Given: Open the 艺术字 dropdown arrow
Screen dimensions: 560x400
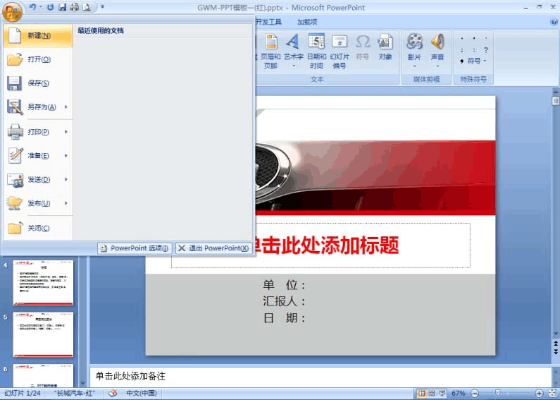Looking at the screenshot, I should pyautogui.click(x=294, y=66).
